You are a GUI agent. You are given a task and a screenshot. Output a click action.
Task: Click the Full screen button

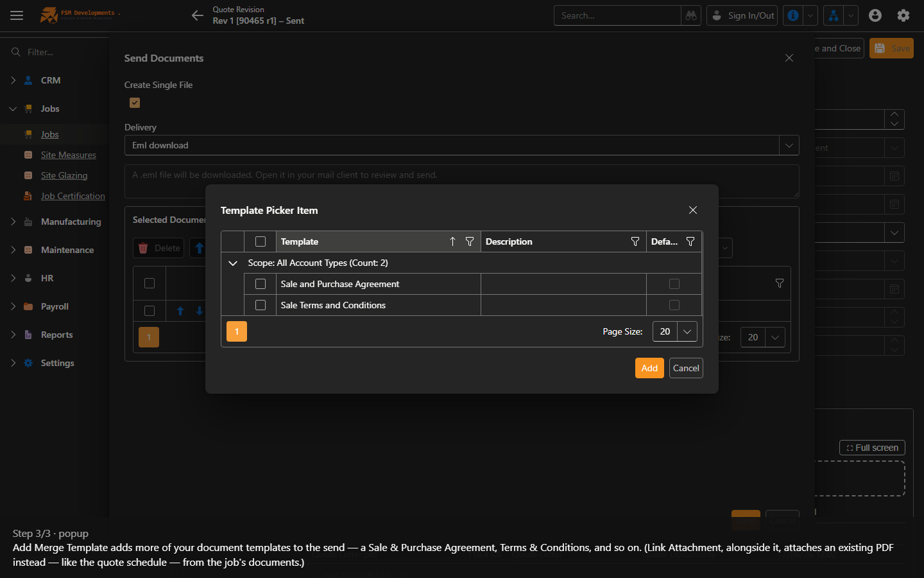tap(873, 448)
